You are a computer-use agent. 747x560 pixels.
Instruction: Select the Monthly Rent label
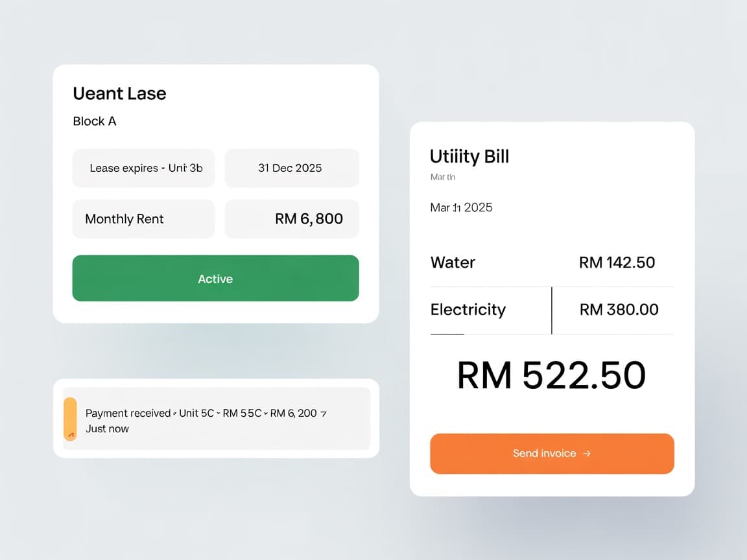(x=124, y=219)
